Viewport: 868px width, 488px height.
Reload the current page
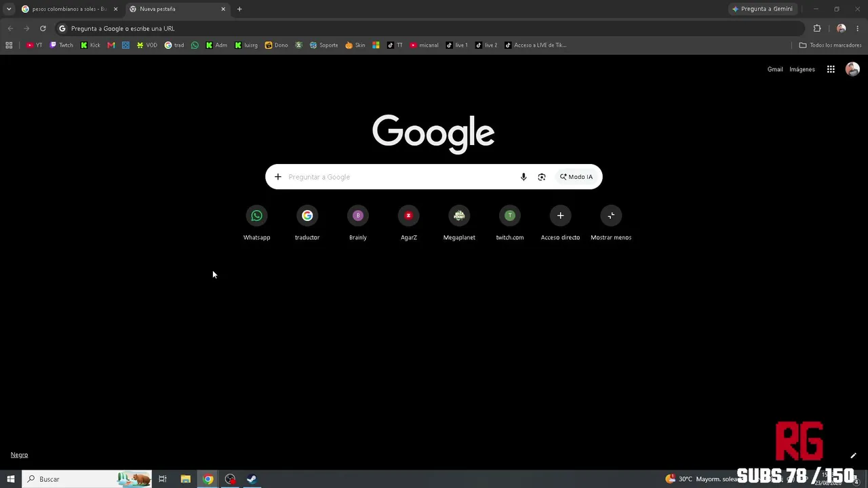pos(43,28)
